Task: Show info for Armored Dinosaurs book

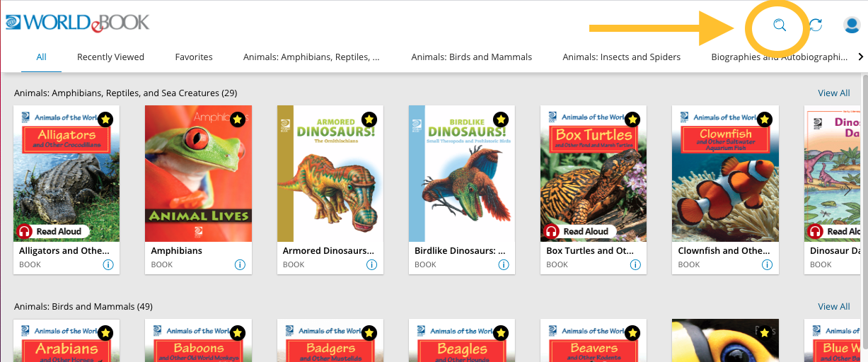Action: (371, 265)
